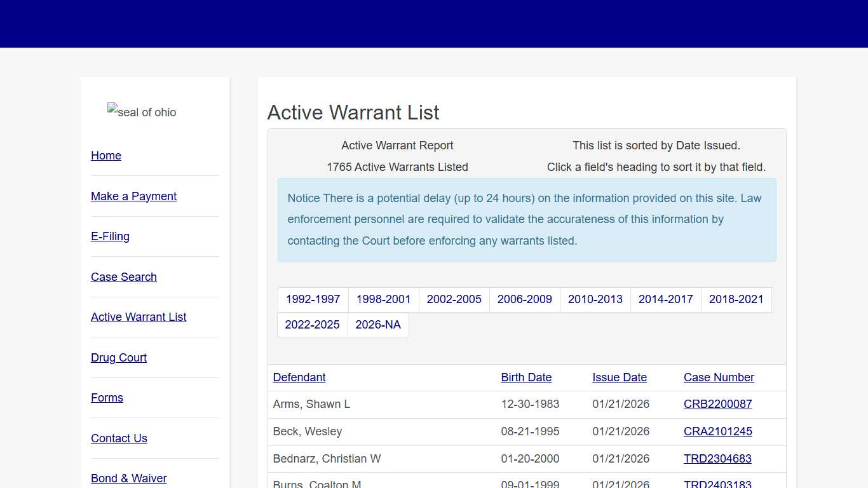
Task: Open case number CRB2200087
Action: point(717,404)
